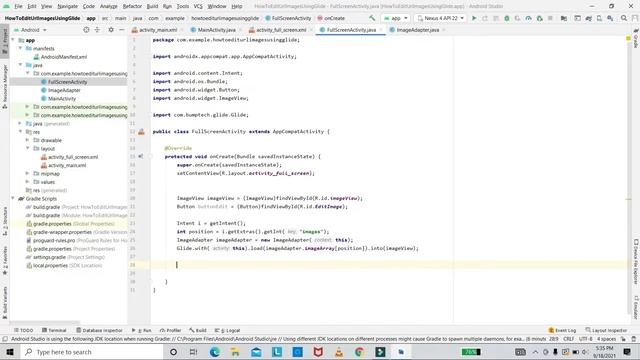Open the Refactor menu
Image resolution: width=640 pixels, height=360 pixels.
(x=132, y=6)
